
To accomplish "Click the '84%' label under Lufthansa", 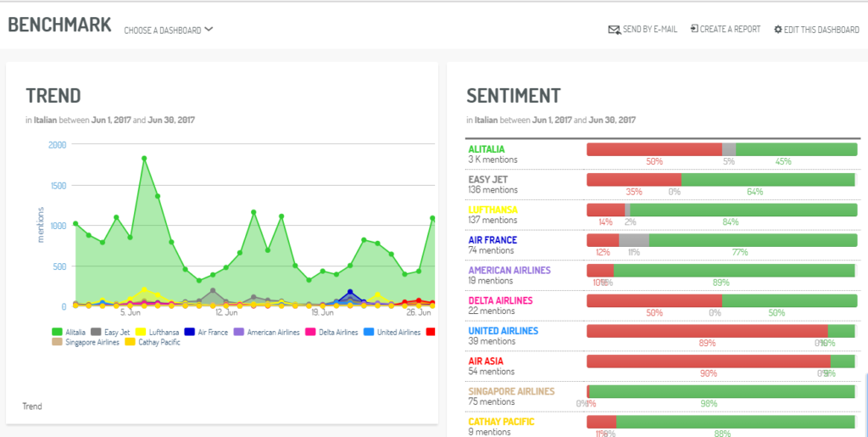I will point(730,222).
